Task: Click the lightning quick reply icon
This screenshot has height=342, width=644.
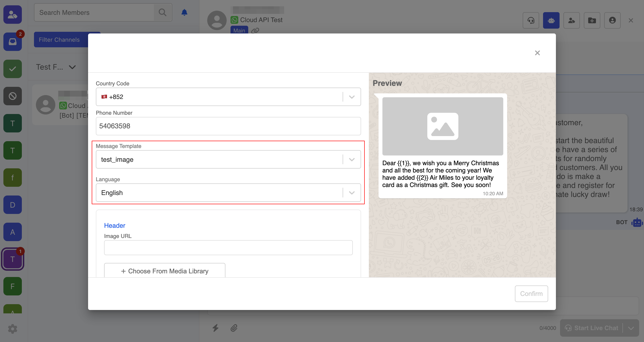Action: [x=215, y=328]
